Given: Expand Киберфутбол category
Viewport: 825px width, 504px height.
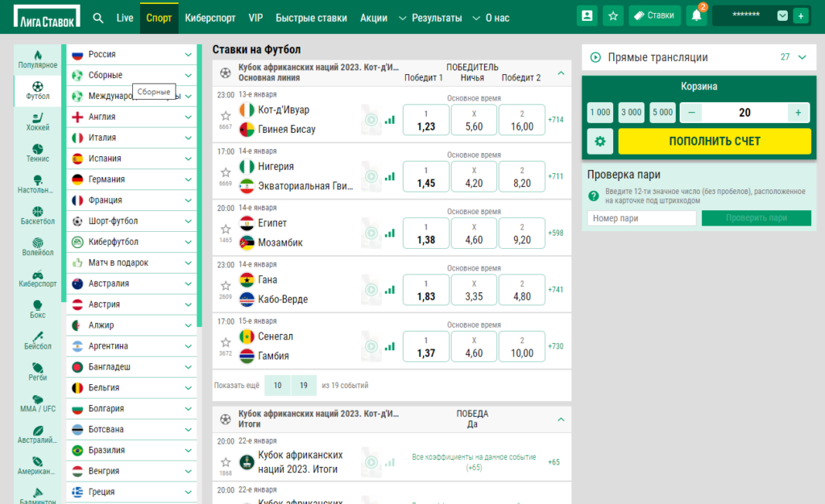Looking at the screenshot, I should [188, 242].
